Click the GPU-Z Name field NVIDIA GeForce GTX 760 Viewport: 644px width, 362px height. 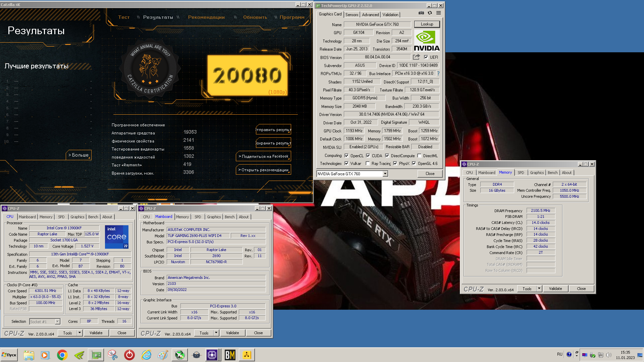tap(377, 24)
